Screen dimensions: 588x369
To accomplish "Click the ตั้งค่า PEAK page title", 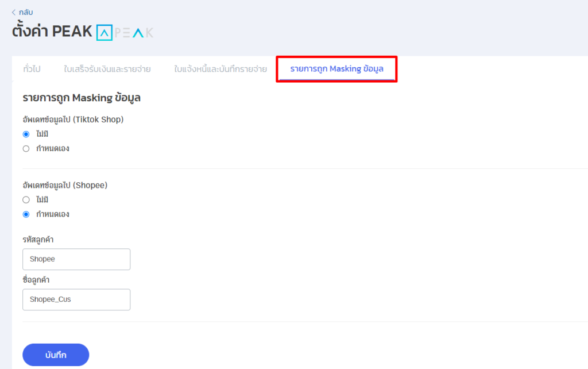I will click(x=52, y=32).
